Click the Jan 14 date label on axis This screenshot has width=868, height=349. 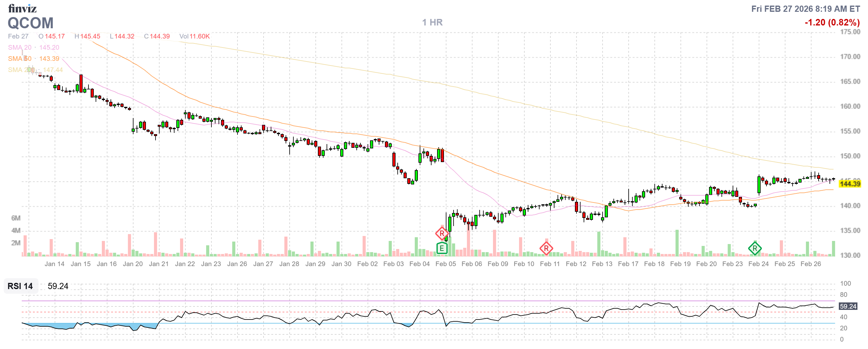pyautogui.click(x=54, y=264)
